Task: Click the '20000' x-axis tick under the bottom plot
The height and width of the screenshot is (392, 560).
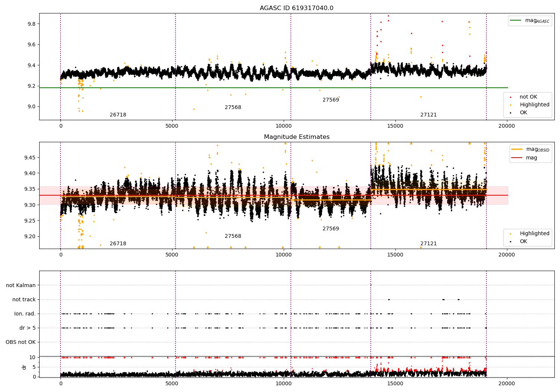Action: point(506,384)
